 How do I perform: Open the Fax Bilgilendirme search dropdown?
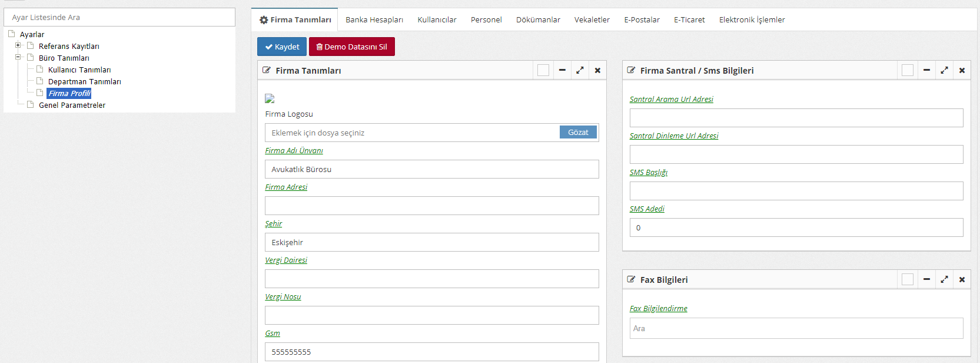point(796,328)
